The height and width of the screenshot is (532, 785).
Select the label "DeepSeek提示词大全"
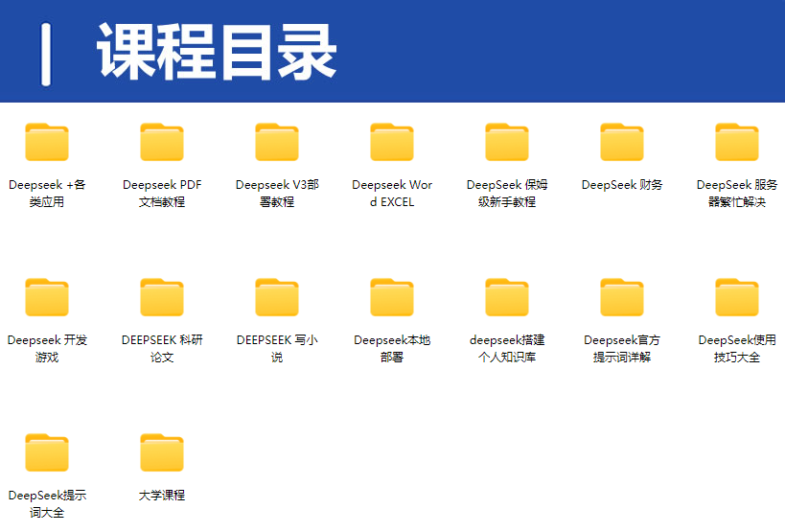(x=47, y=503)
